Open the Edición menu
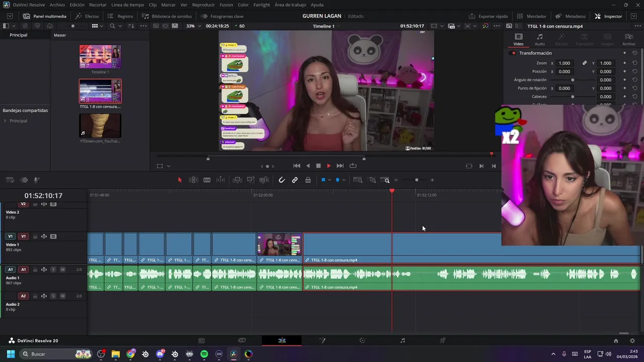This screenshot has width=644, height=362. pyautogui.click(x=77, y=5)
